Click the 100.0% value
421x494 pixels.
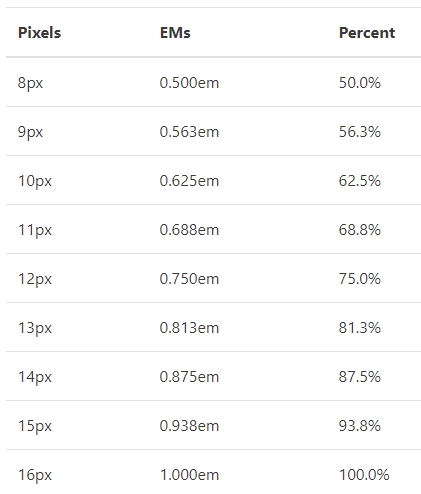click(364, 475)
